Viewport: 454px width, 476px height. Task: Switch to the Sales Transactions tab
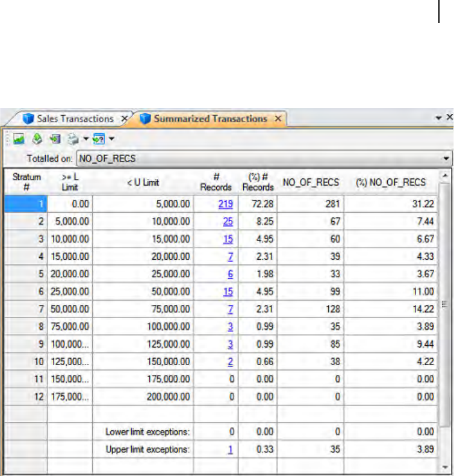click(74, 119)
